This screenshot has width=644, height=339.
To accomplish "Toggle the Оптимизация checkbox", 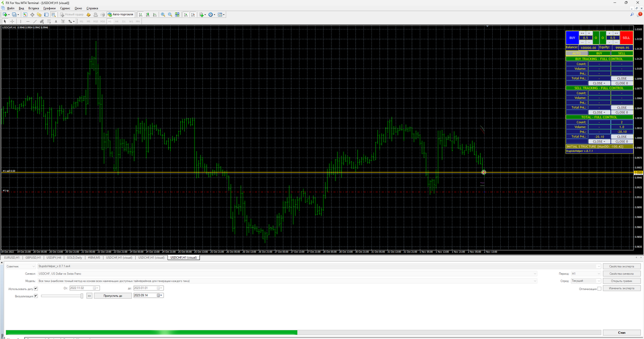I will click(599, 289).
